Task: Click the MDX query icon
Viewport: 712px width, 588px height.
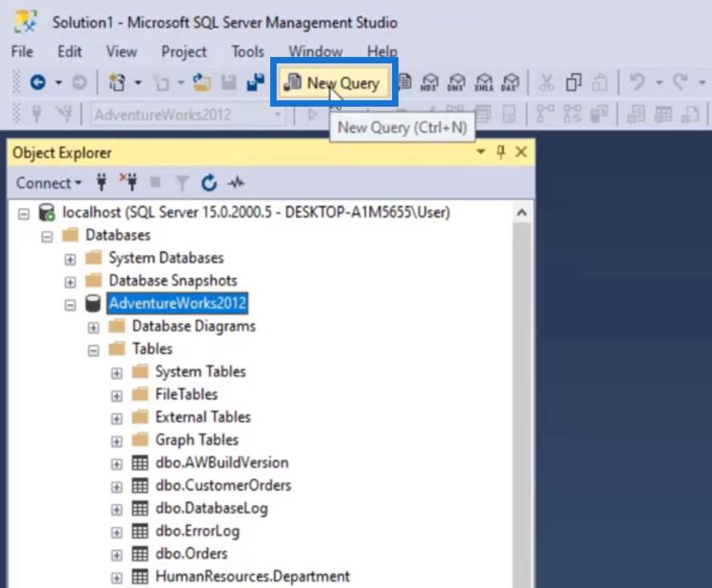Action: [x=430, y=83]
